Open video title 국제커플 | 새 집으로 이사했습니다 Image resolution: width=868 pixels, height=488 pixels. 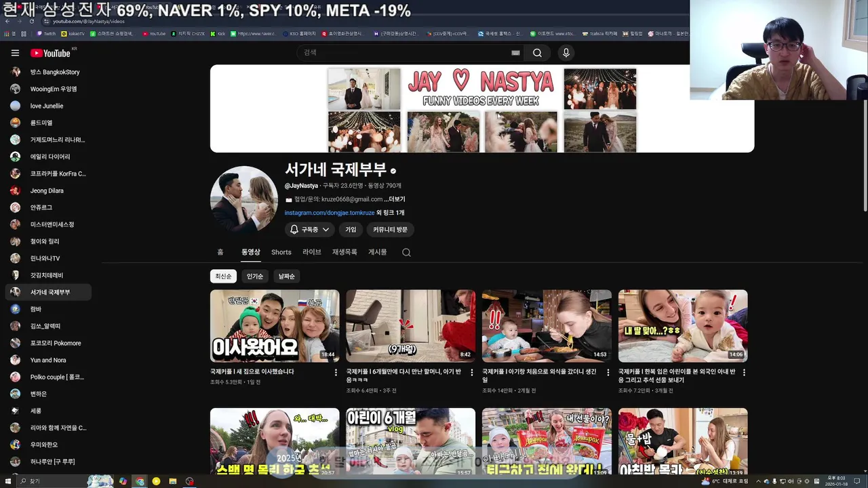coord(252,371)
